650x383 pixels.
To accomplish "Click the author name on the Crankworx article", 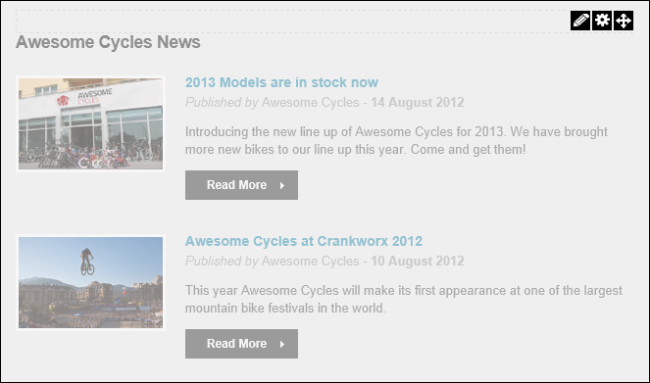I will click(x=310, y=261).
